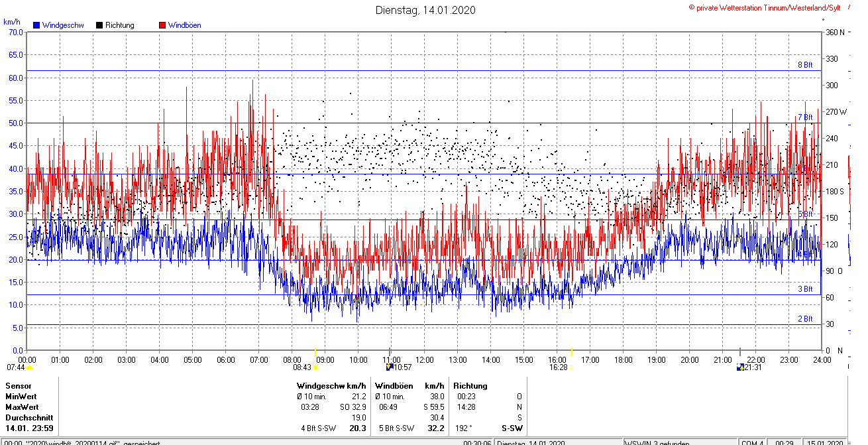The image size is (868, 445).
Task: Click the 12:00 time axis label
Action: (x=424, y=360)
